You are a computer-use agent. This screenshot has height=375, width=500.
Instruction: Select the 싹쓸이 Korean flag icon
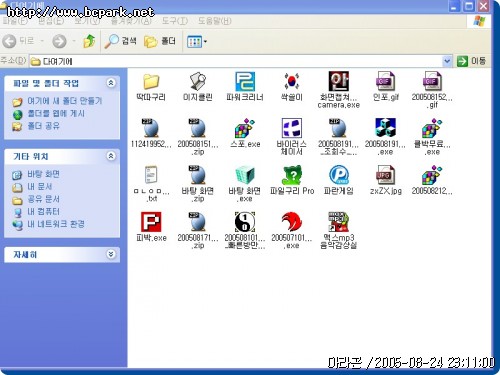(292, 81)
